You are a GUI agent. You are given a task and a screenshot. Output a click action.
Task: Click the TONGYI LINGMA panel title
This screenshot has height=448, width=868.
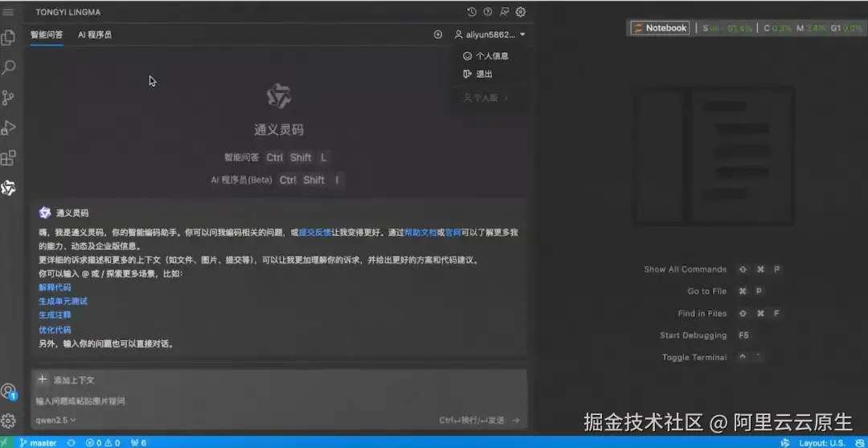tap(68, 12)
